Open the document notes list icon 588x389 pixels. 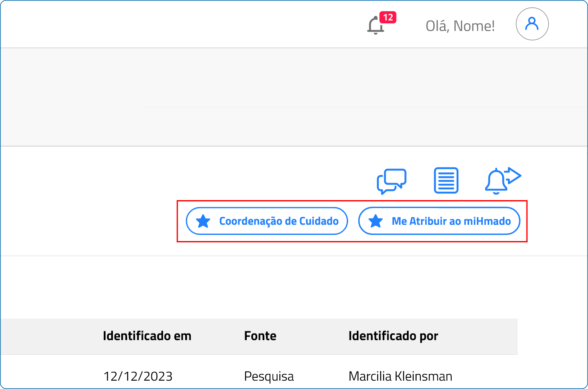click(x=446, y=181)
